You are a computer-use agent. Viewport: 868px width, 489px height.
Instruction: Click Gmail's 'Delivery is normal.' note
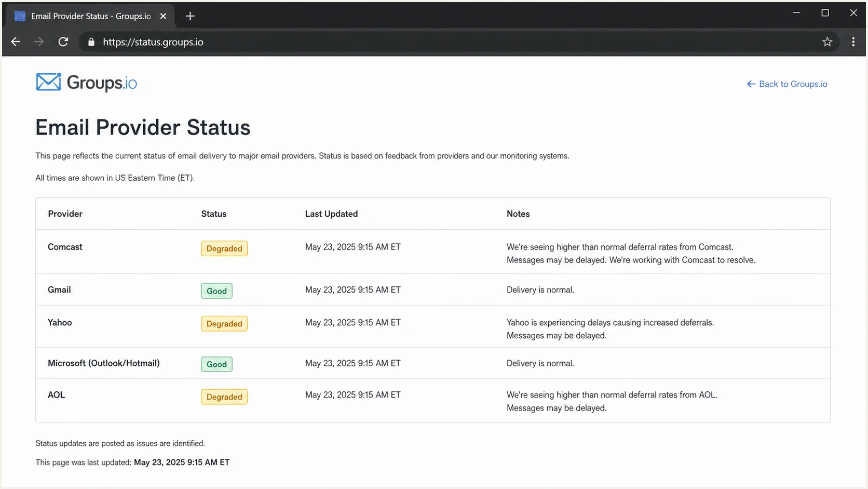click(540, 290)
